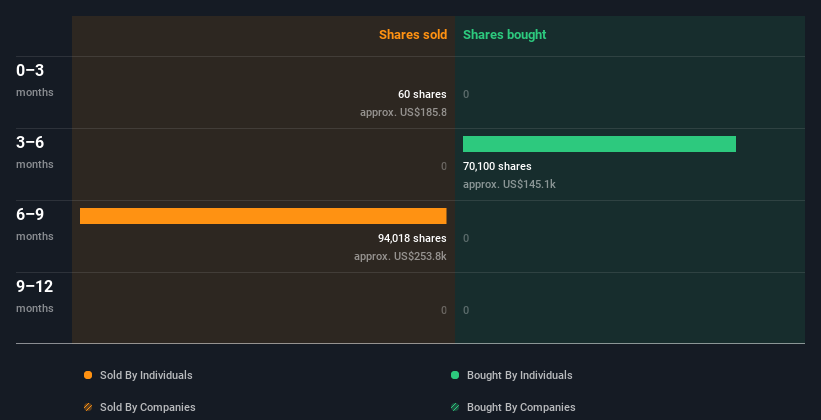
Task: Select the 3–6 months row label
Action: tap(35, 152)
